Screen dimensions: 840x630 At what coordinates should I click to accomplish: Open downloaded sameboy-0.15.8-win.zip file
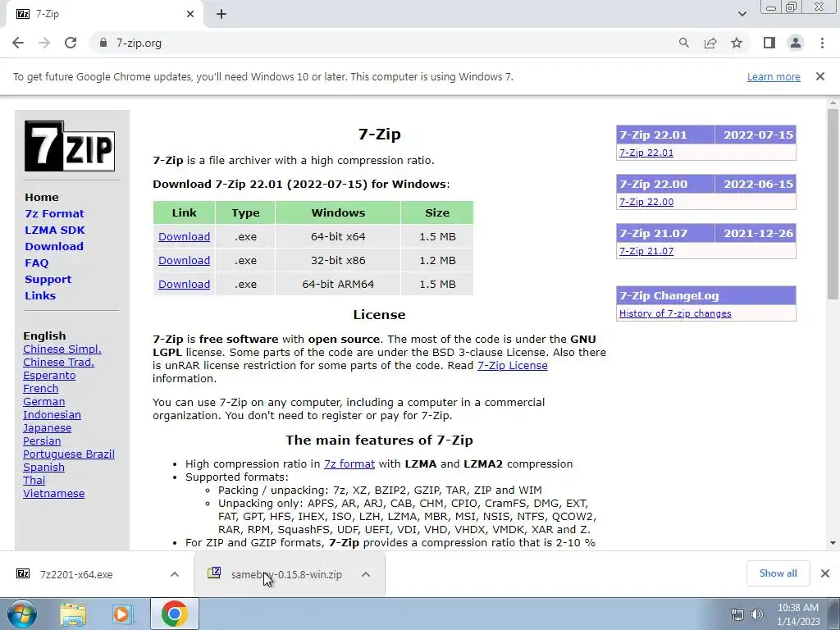point(286,574)
